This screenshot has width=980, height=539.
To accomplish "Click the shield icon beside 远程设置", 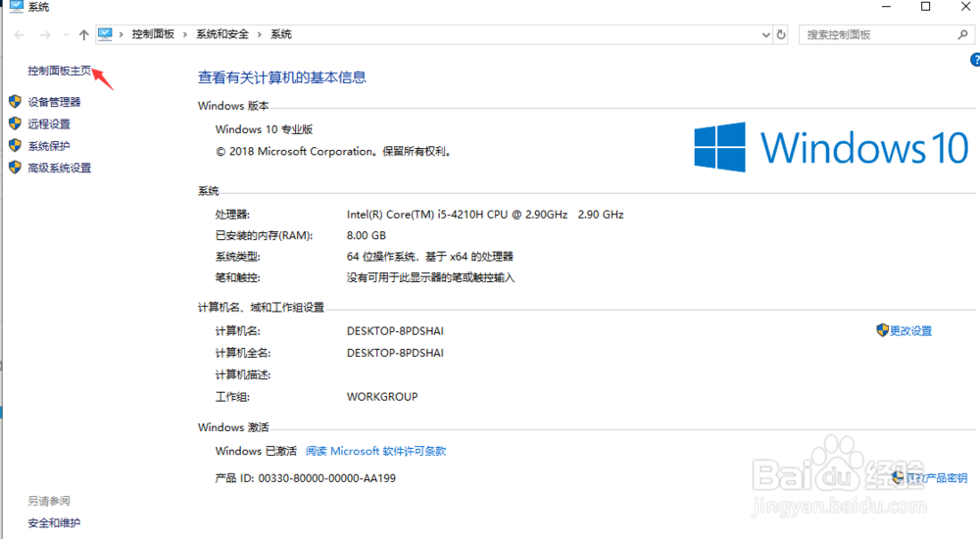I will click(x=15, y=123).
